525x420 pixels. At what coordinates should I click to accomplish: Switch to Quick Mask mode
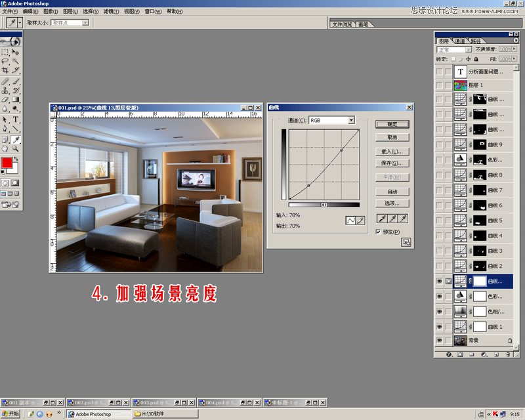point(15,183)
